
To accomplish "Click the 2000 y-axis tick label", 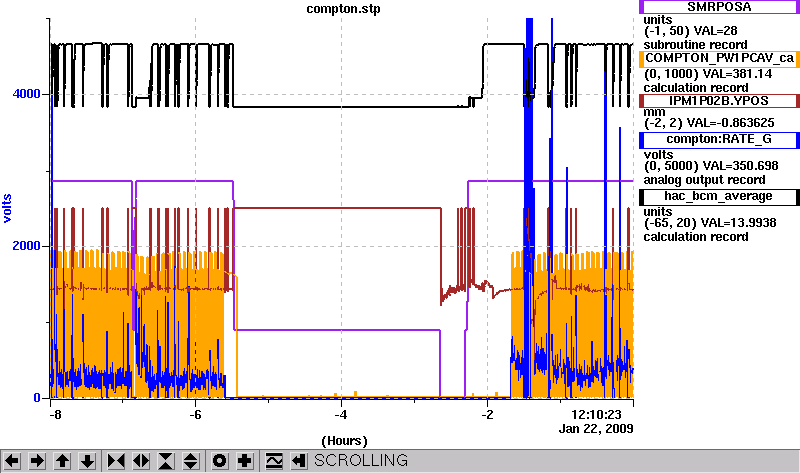I will pos(26,245).
